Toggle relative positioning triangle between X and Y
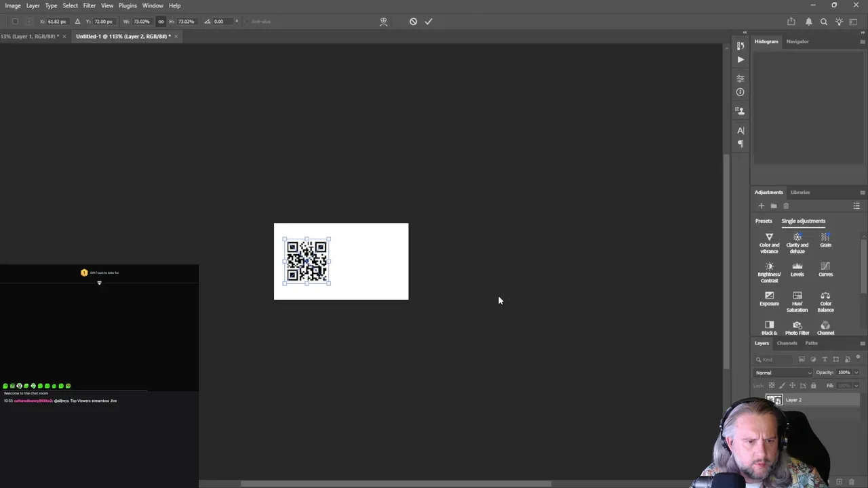Image resolution: width=868 pixels, height=488 pixels. pyautogui.click(x=77, y=22)
